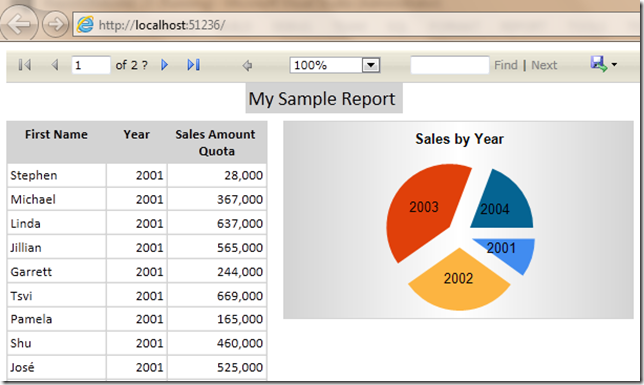Expand the export format dropdown arrow
644x385 pixels.
(x=614, y=65)
